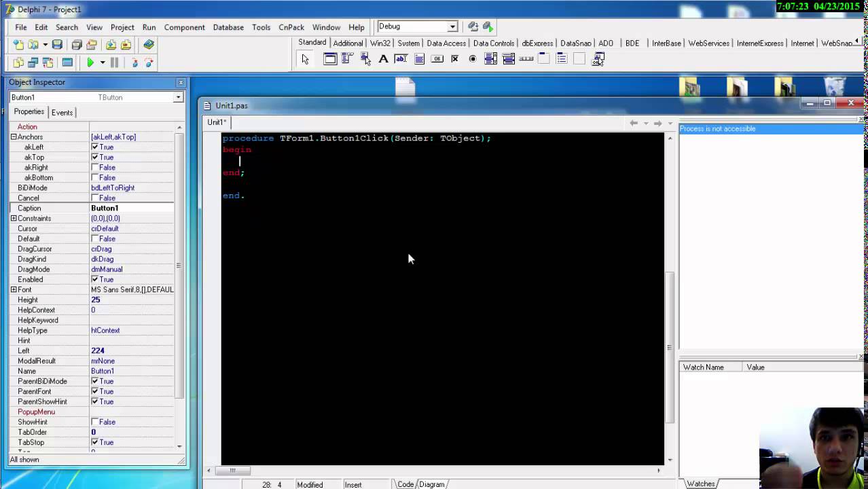Select the pointer tool in the component palette
The height and width of the screenshot is (489, 868).
[x=305, y=59]
